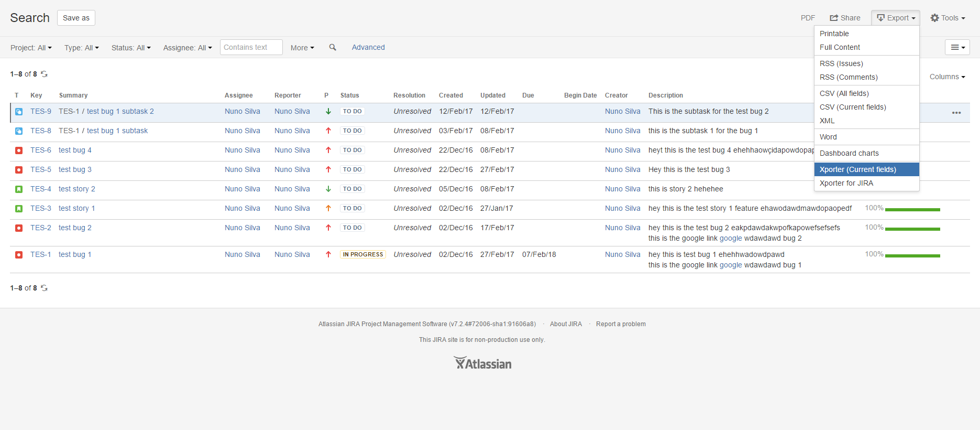Click the Save as button
The image size is (980, 430).
pos(76,18)
